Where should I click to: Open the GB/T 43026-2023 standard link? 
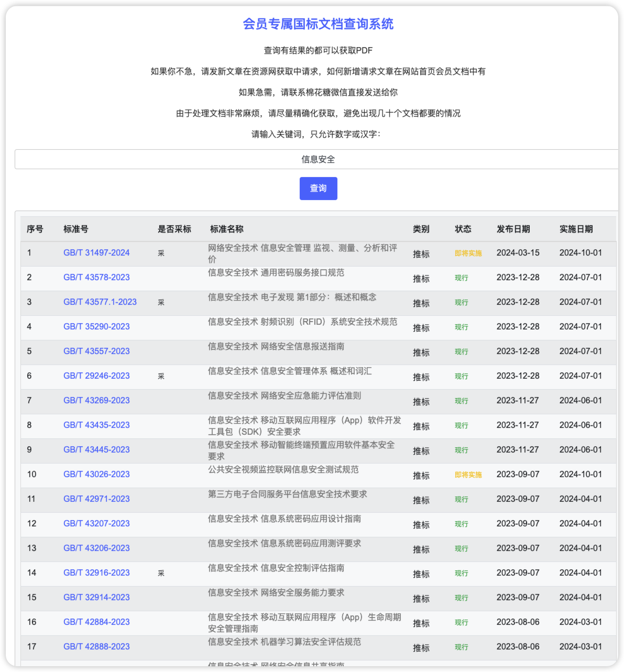[96, 474]
